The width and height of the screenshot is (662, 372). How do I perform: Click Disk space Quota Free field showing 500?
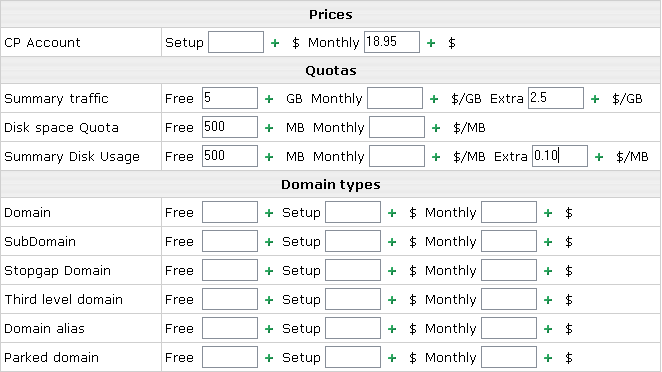230,127
